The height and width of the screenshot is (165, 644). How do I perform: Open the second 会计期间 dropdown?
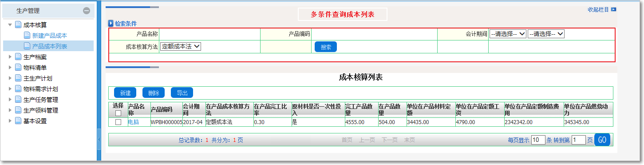tap(546, 34)
